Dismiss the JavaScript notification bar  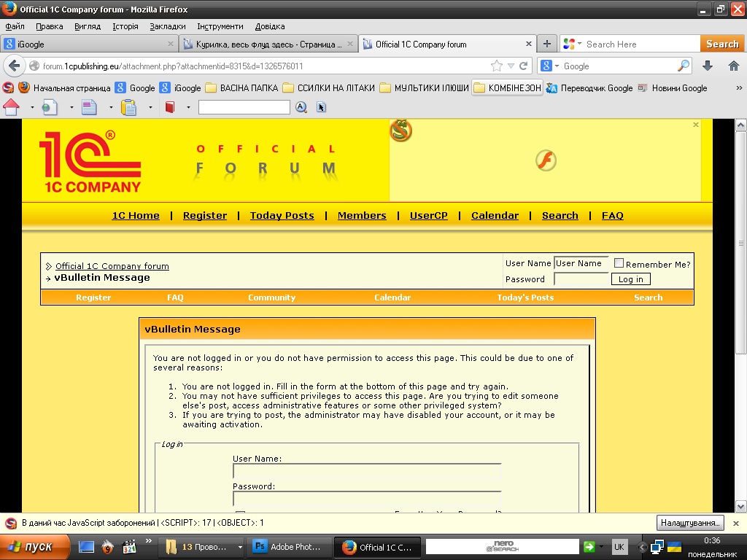(x=736, y=523)
